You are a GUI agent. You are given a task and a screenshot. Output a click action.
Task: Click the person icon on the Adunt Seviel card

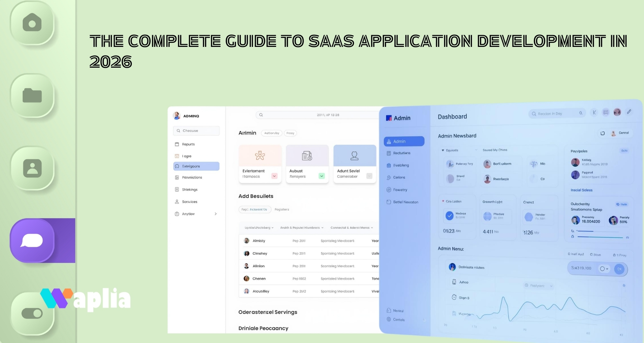354,155
